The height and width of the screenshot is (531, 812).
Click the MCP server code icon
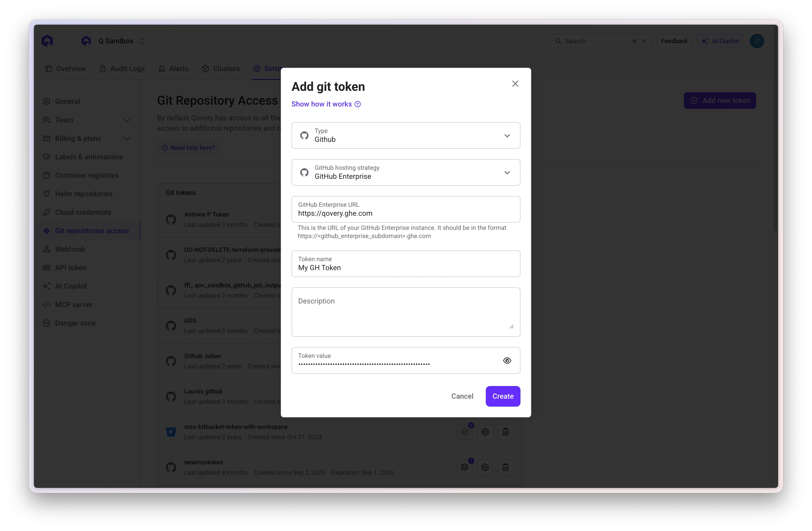tap(47, 304)
